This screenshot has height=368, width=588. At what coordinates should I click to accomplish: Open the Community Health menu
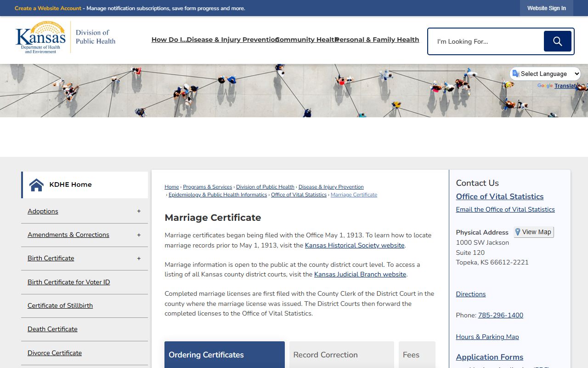[306, 40]
